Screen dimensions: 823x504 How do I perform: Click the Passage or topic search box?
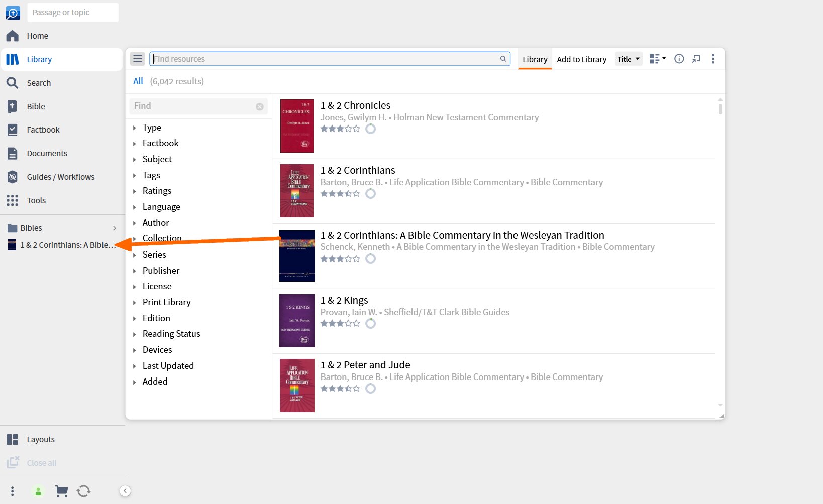73,13
